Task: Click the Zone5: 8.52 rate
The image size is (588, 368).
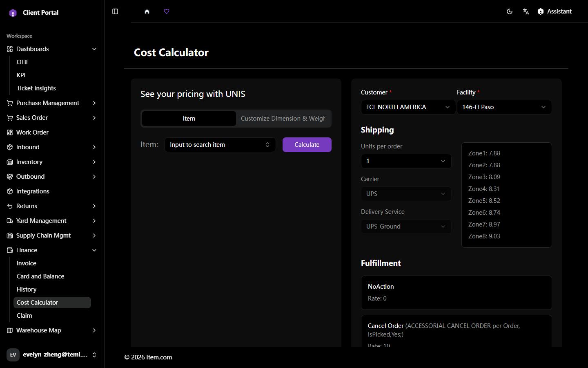Action: 484,201
